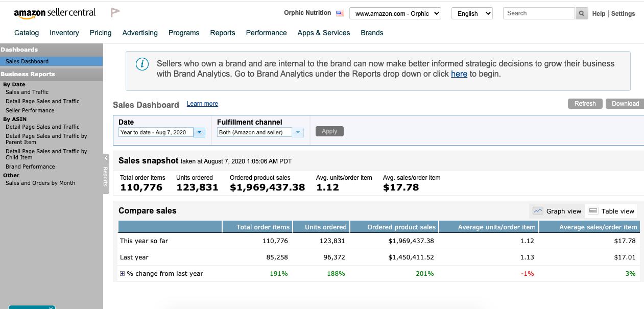Click the Business Reports sidebar section header
Screen dimensions: 644x309
51,74
